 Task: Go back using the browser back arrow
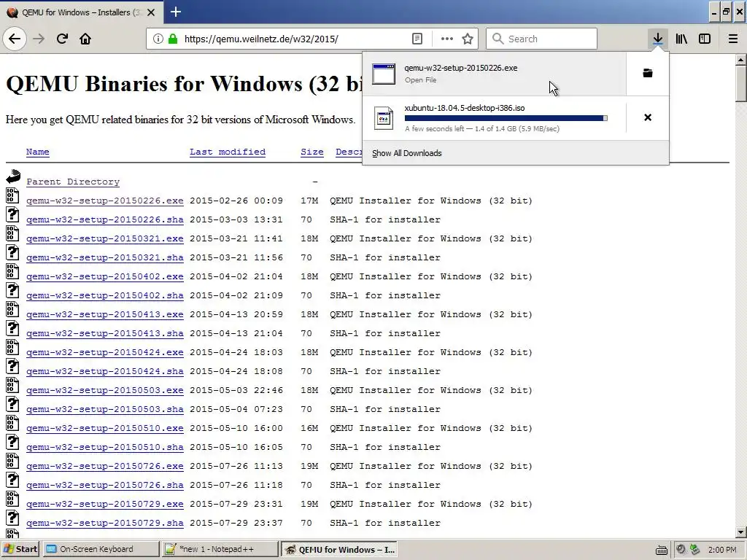pos(15,39)
